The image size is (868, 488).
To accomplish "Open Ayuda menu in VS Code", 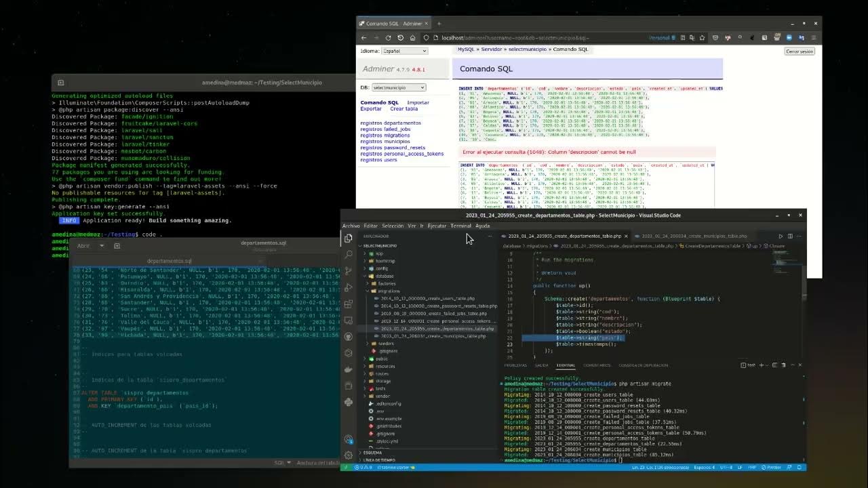I will (482, 226).
